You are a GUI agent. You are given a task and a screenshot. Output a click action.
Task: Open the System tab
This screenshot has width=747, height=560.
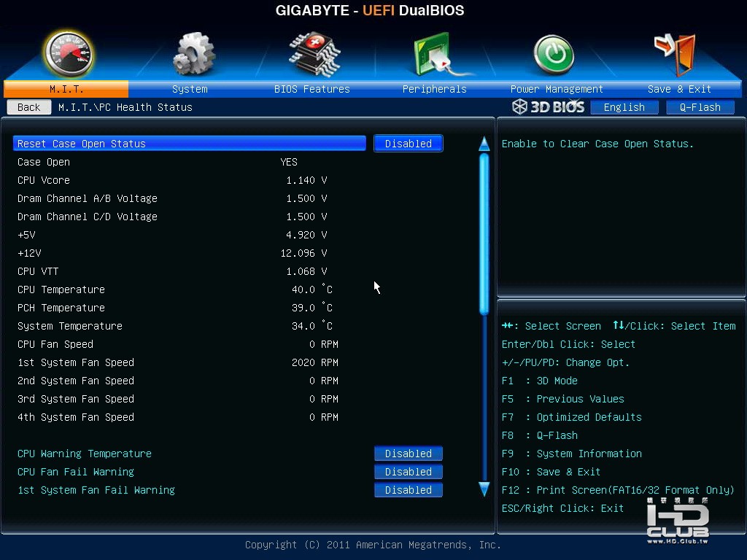tap(190, 89)
